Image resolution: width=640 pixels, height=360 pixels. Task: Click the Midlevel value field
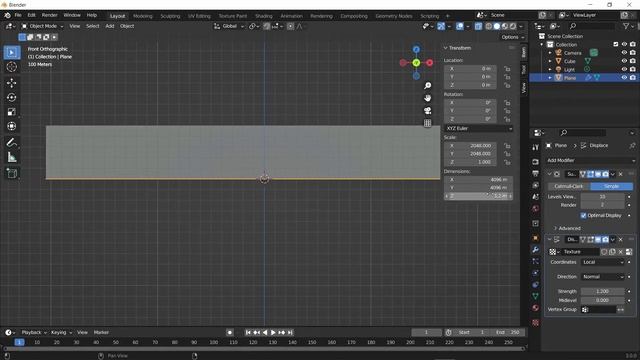coord(602,300)
